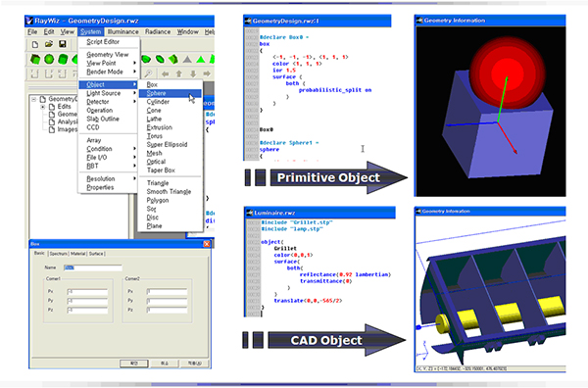Click the 'probabilistic_split on' code line

[335, 90]
